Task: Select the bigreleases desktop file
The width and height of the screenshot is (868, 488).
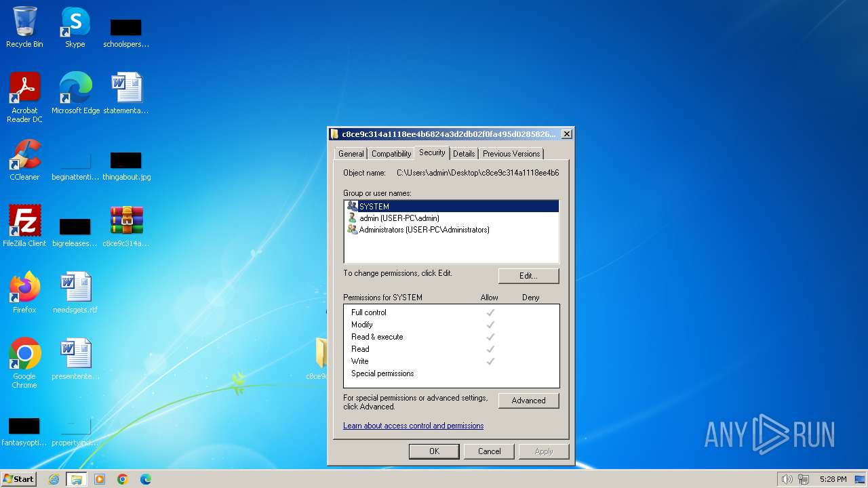Action: pos(75,232)
